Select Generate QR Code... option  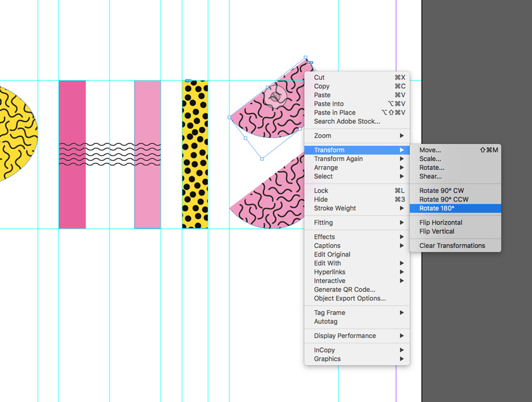[x=344, y=290]
